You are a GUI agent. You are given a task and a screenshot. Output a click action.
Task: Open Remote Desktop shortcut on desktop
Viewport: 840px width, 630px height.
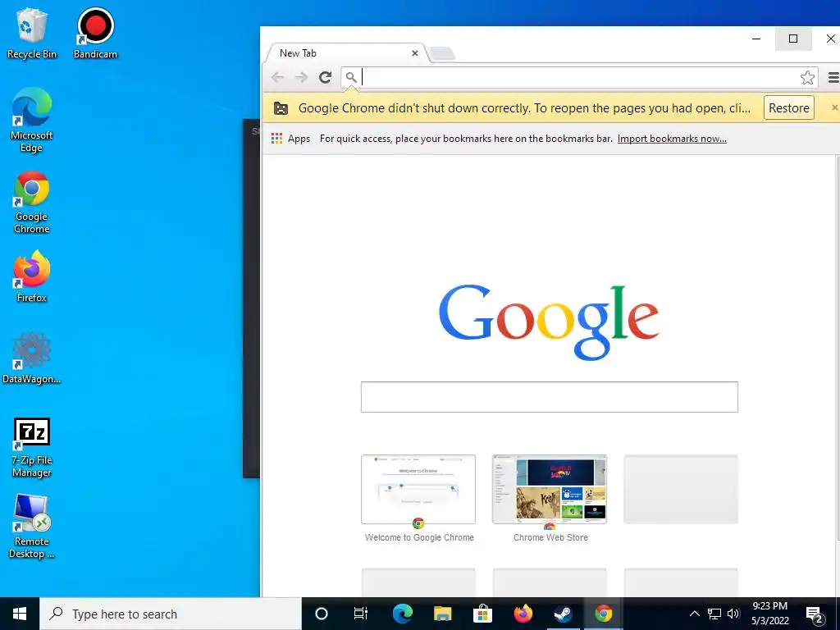(31, 527)
